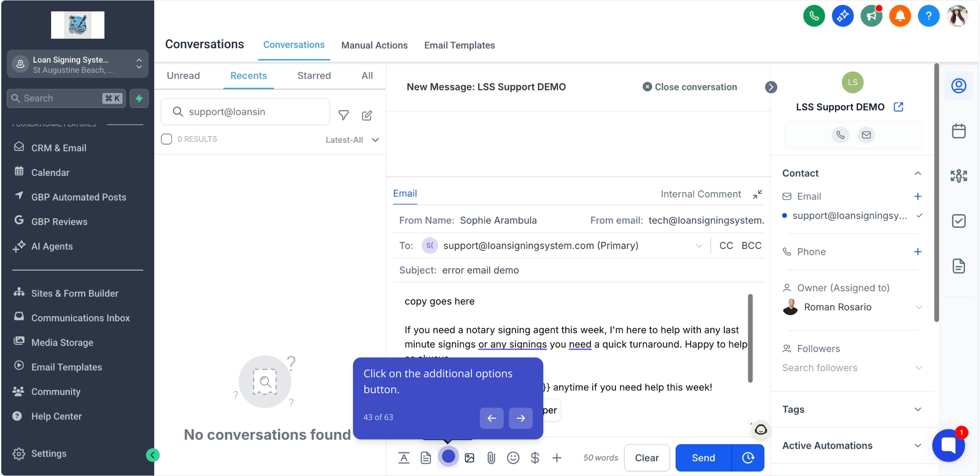Add another email with the plus icon
The width and height of the screenshot is (980, 476).
tap(918, 197)
